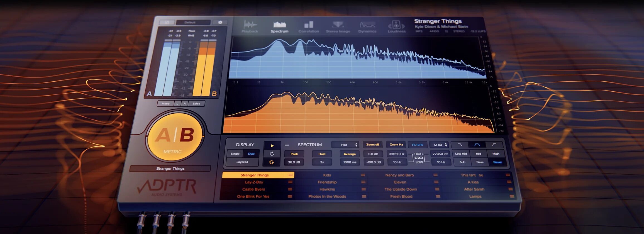Open menu icon for Friendship track
Image resolution: width=644 pixels, height=234 pixels.
point(363,182)
